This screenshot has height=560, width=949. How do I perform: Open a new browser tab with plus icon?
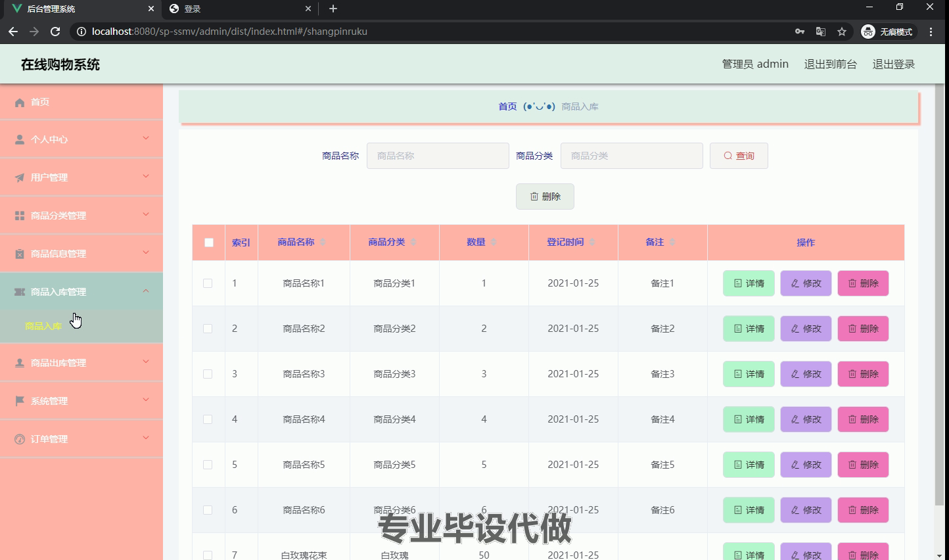333,9
